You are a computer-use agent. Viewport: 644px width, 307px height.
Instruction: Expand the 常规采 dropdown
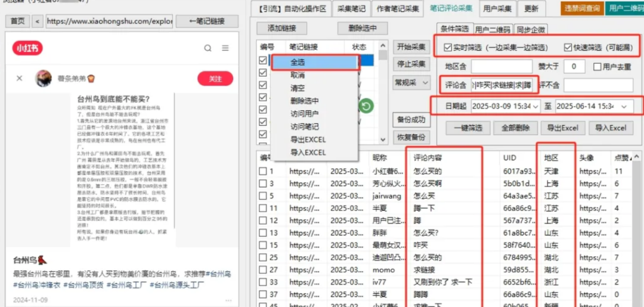pyautogui.click(x=411, y=82)
